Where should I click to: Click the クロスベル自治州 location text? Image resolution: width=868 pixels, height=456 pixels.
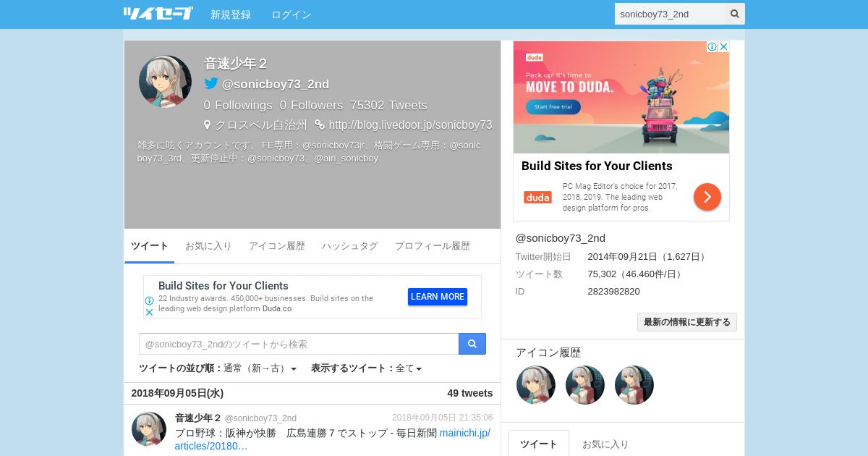tap(261, 124)
